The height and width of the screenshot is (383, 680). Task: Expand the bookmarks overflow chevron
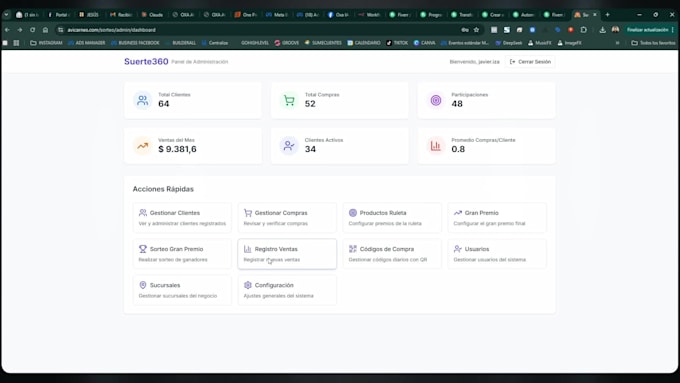618,43
